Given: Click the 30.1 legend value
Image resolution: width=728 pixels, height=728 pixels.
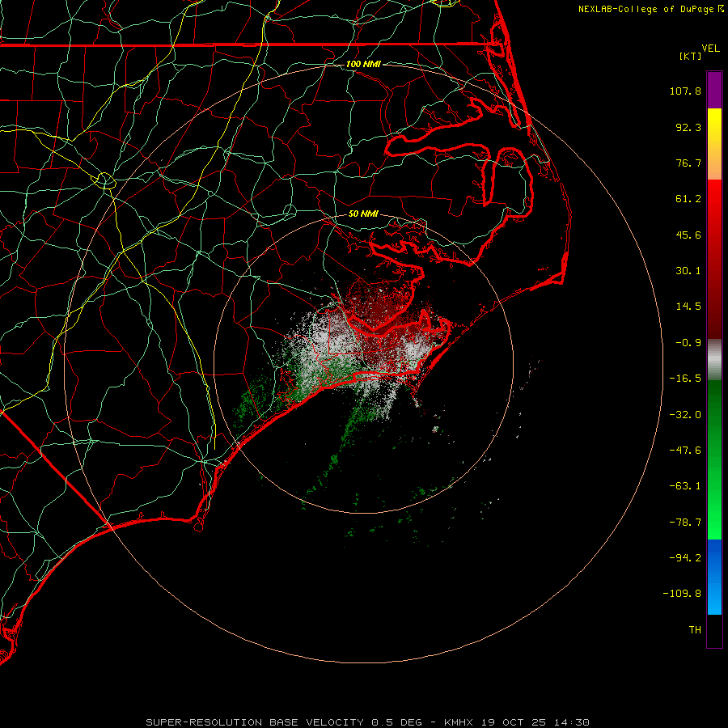Looking at the screenshot, I should pyautogui.click(x=688, y=271).
